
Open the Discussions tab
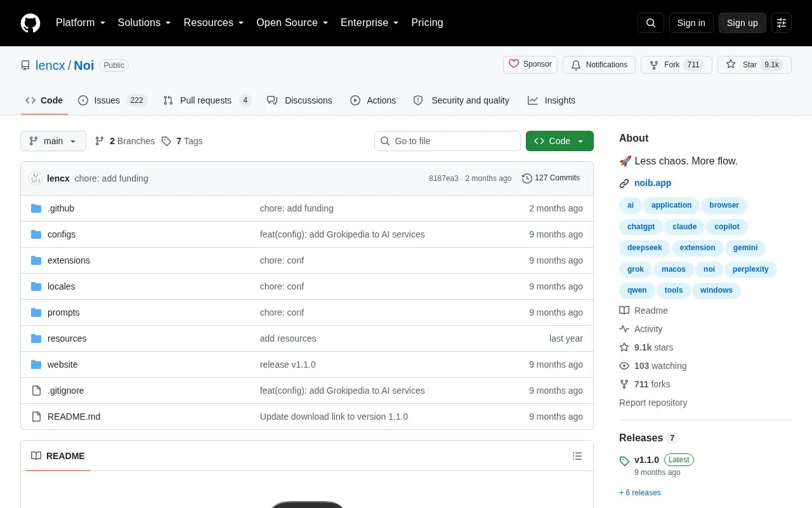click(299, 100)
